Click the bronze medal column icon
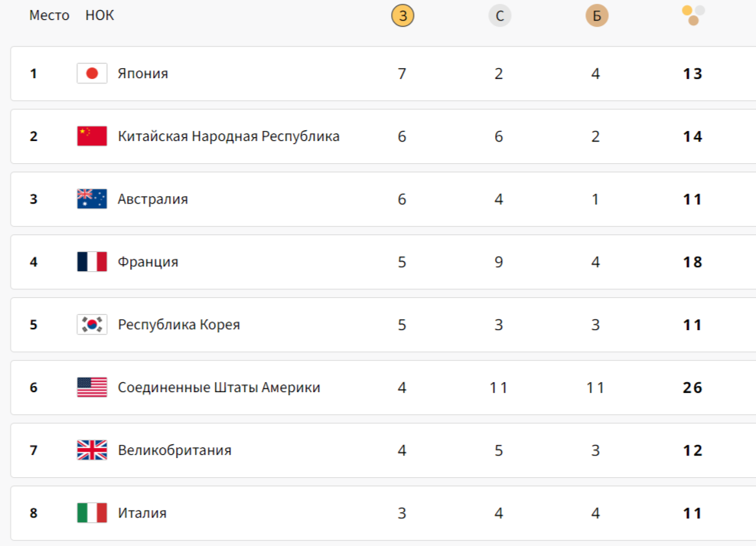 tap(596, 15)
